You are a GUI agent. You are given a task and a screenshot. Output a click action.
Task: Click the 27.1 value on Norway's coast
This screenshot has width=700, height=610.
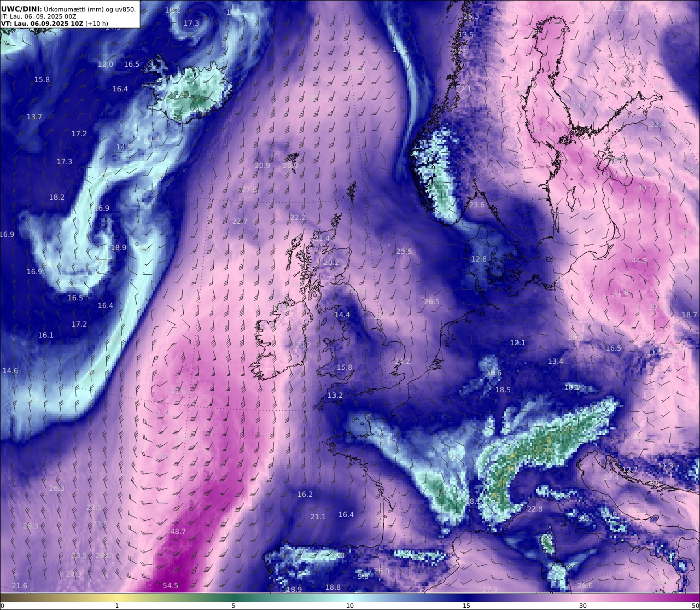point(463,89)
